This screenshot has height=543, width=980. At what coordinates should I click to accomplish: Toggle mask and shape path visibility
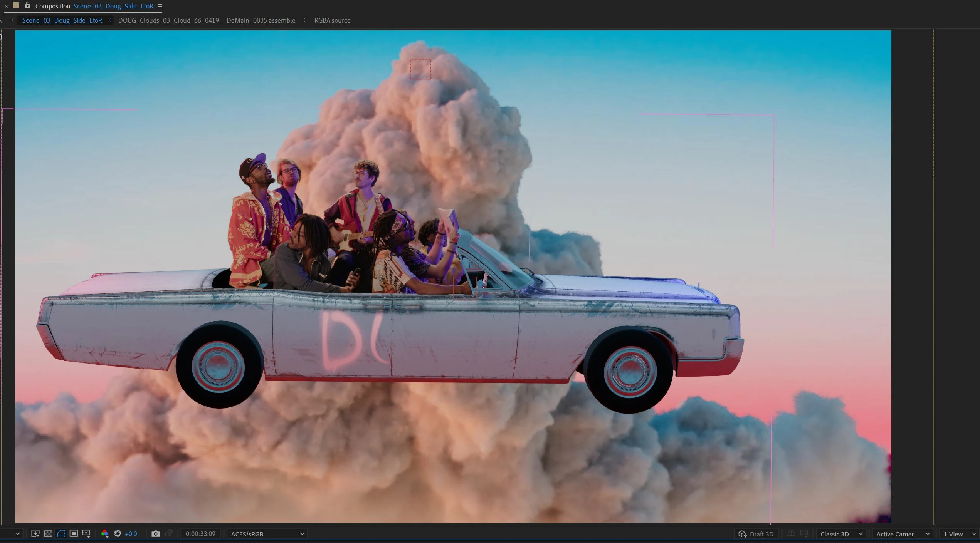(61, 533)
